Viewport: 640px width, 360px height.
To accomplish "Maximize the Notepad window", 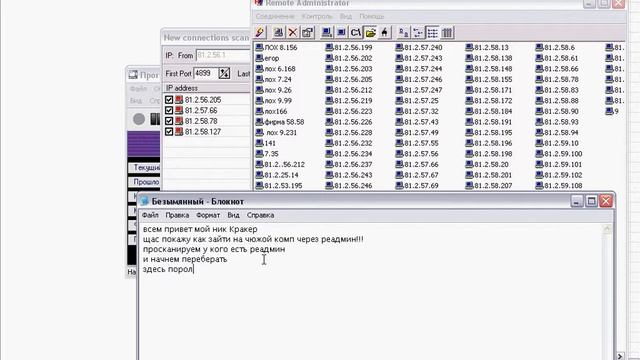I will coord(591,201).
